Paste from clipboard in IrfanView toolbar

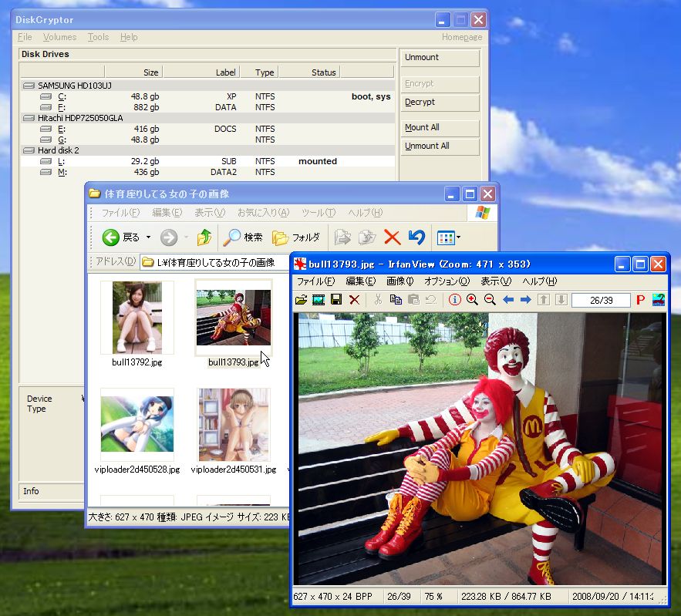coord(413,300)
